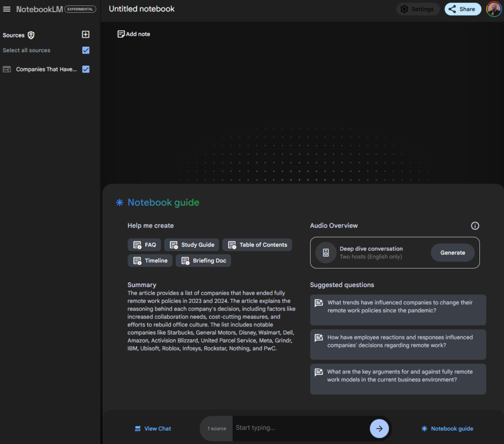
Task: Open the Untitled notebook title
Action: pos(141,9)
